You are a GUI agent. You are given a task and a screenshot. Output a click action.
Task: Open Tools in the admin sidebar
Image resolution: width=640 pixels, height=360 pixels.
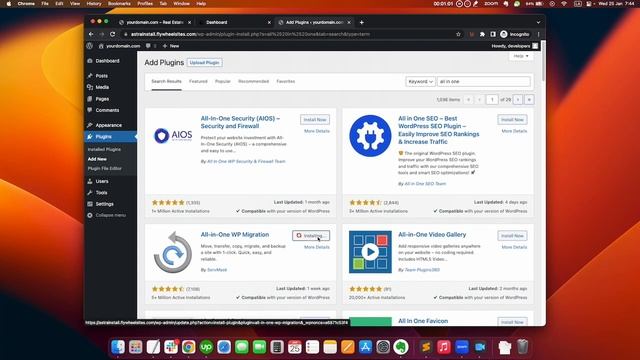tap(102, 193)
